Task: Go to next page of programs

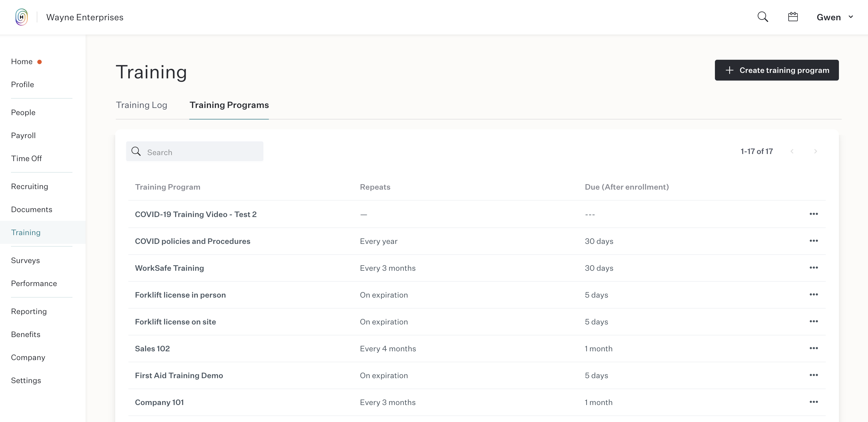Action: (x=815, y=152)
